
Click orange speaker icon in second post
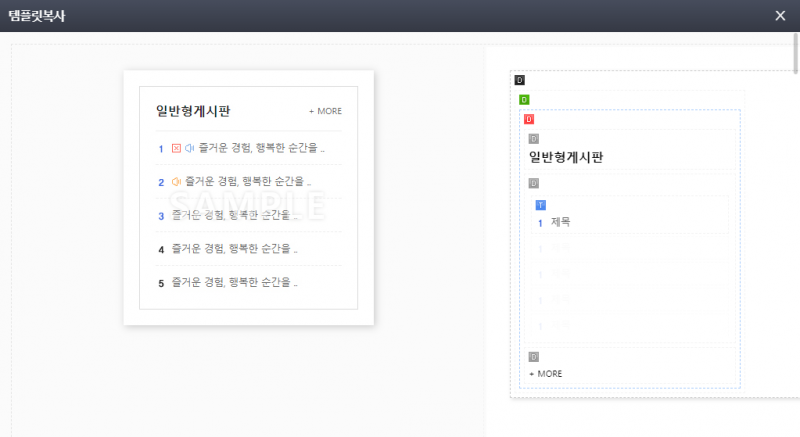176,182
